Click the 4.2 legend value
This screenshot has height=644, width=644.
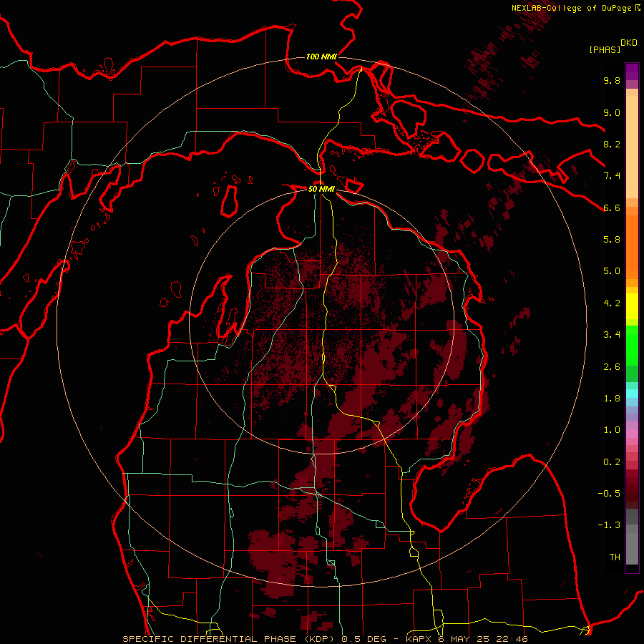(x=612, y=303)
